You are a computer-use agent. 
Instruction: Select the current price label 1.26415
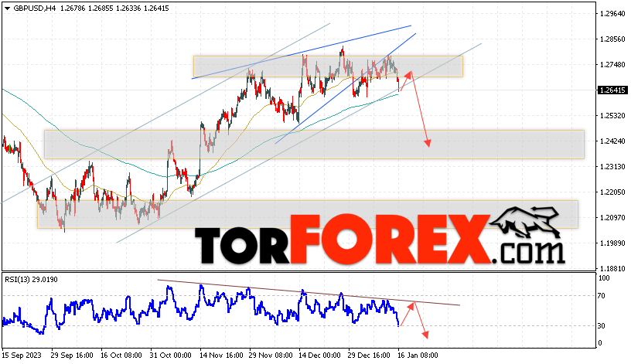[x=612, y=90]
